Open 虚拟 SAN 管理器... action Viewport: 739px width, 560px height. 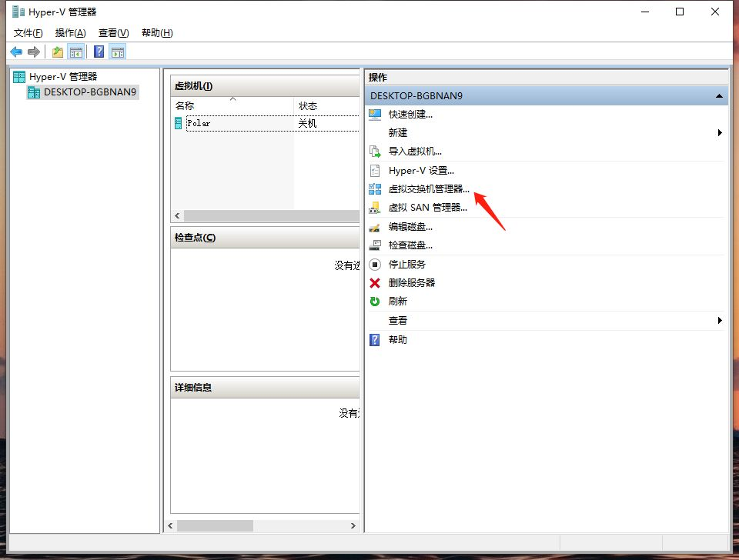(428, 208)
